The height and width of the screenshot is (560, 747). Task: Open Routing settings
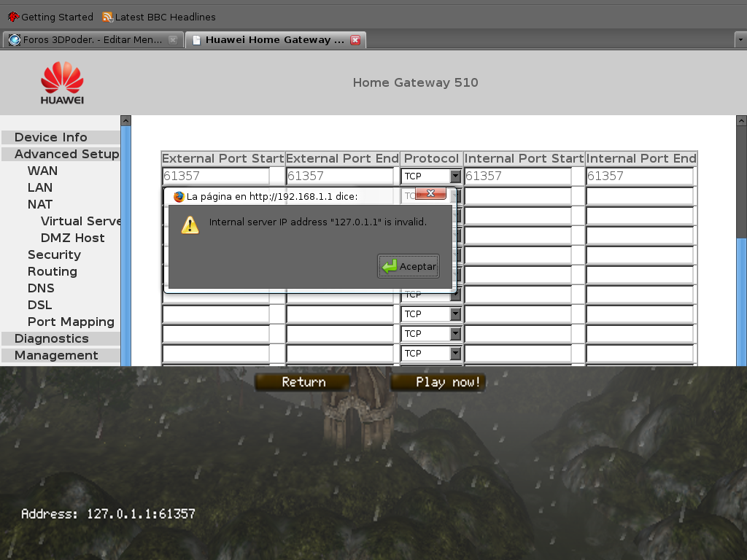(x=53, y=271)
